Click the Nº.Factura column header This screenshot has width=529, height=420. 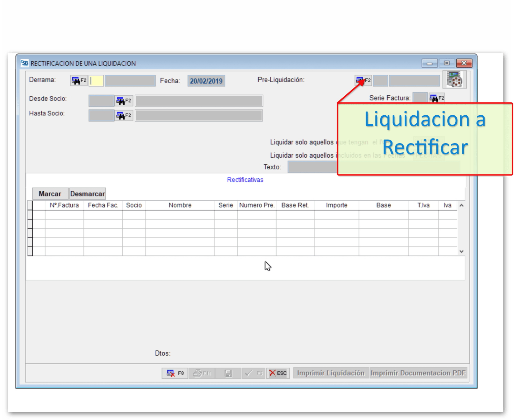pos(65,205)
